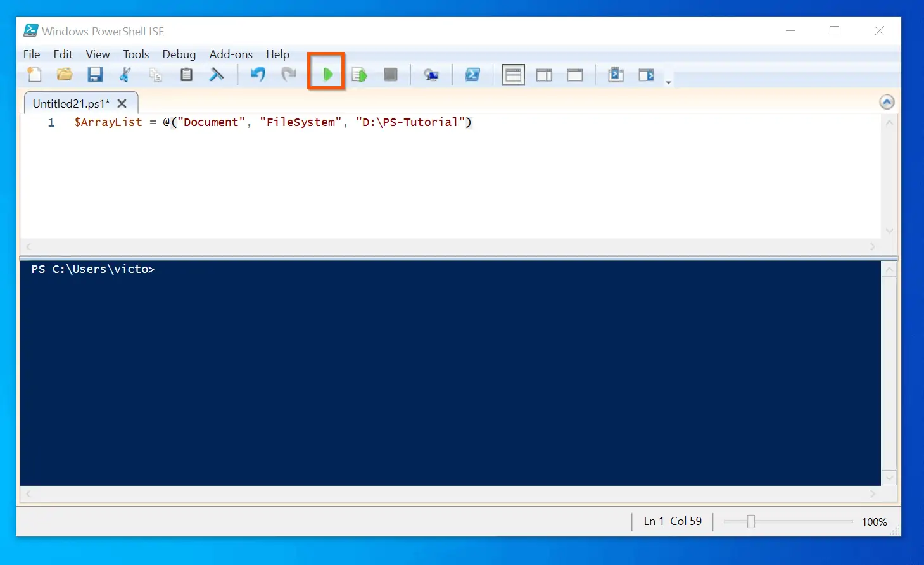924x565 pixels.
Task: Close the Untitled21.ps1 tab
Action: (122, 103)
